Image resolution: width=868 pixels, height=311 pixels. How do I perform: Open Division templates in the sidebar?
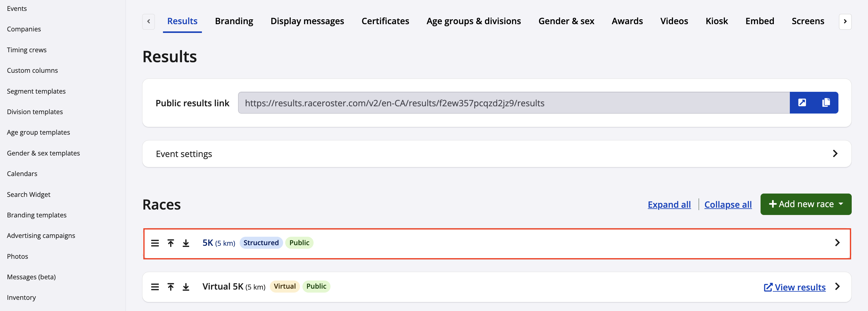35,112
